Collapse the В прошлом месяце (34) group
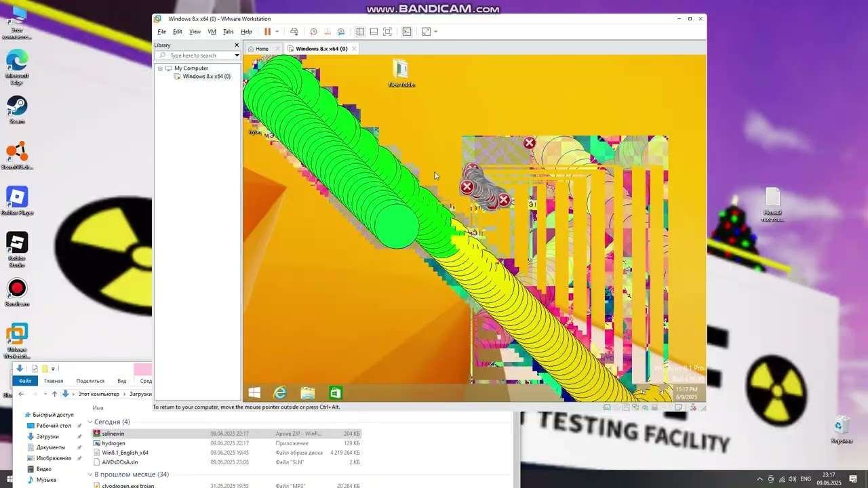Image resolution: width=868 pixels, height=488 pixels. pos(90,474)
